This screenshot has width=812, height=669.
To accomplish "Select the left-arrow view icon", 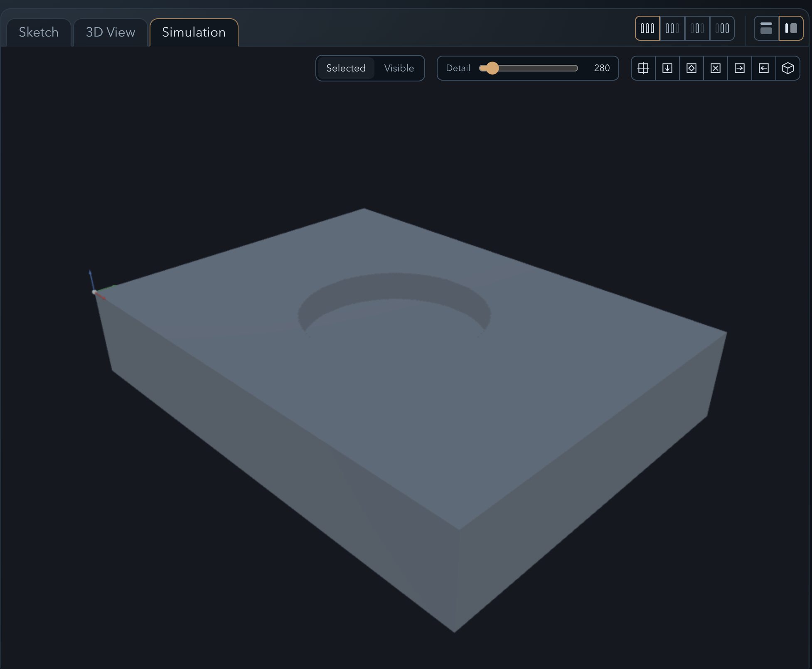I will click(x=764, y=68).
